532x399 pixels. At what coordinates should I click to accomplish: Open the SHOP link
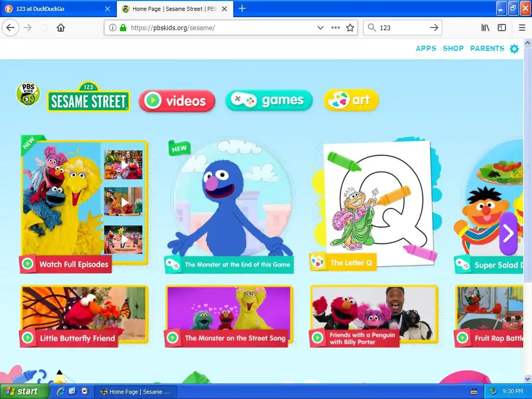pos(453,48)
